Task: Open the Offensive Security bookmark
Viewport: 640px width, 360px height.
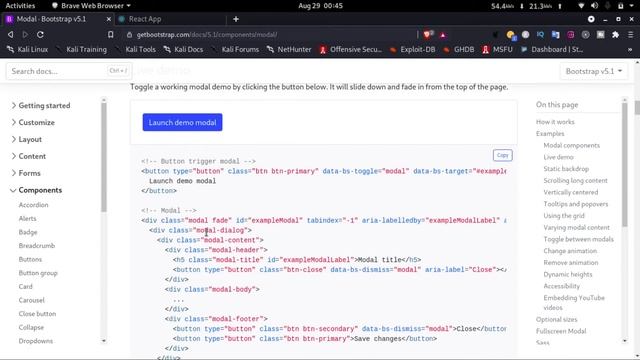Action: [x=351, y=49]
